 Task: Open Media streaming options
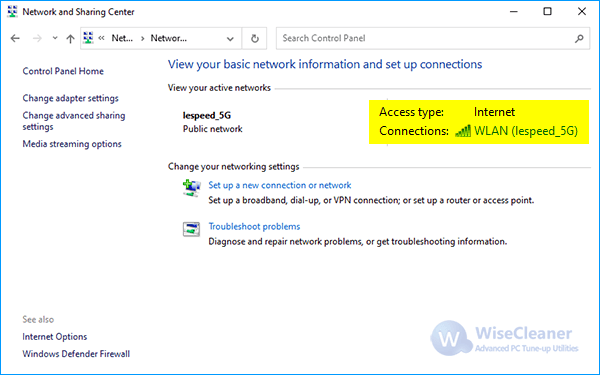72,144
